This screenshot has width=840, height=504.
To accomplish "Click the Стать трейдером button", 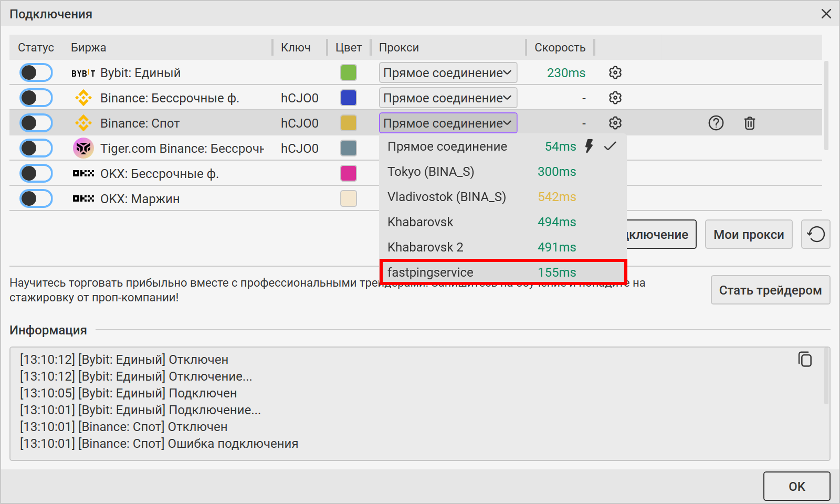I will (770, 290).
